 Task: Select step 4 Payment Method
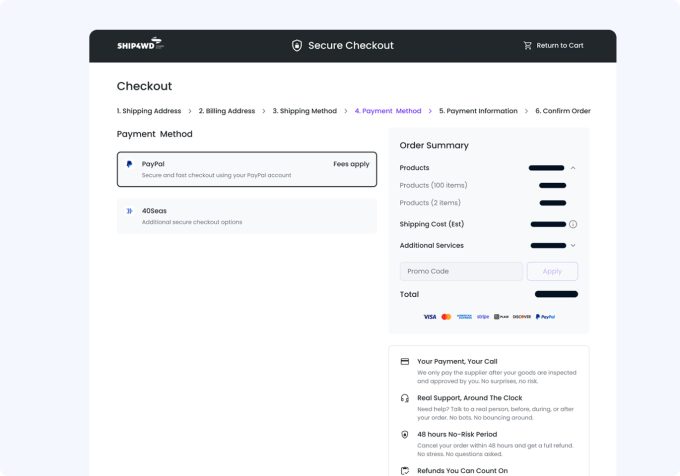(388, 111)
